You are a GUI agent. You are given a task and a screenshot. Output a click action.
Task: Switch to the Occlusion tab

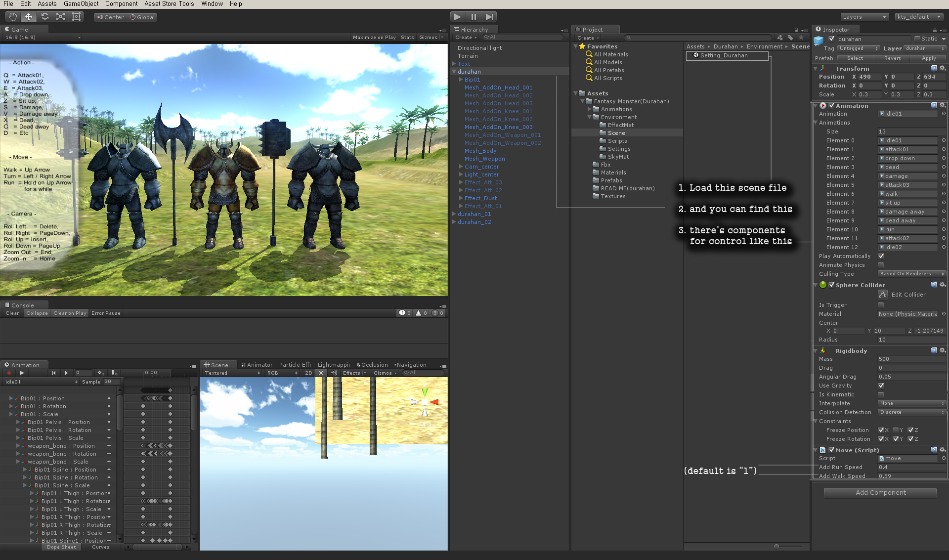coord(372,365)
